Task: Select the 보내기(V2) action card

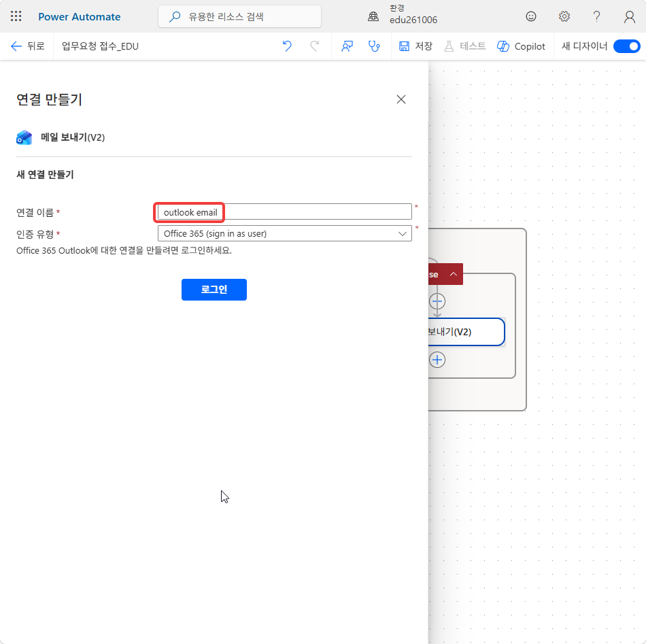Action: coord(466,332)
